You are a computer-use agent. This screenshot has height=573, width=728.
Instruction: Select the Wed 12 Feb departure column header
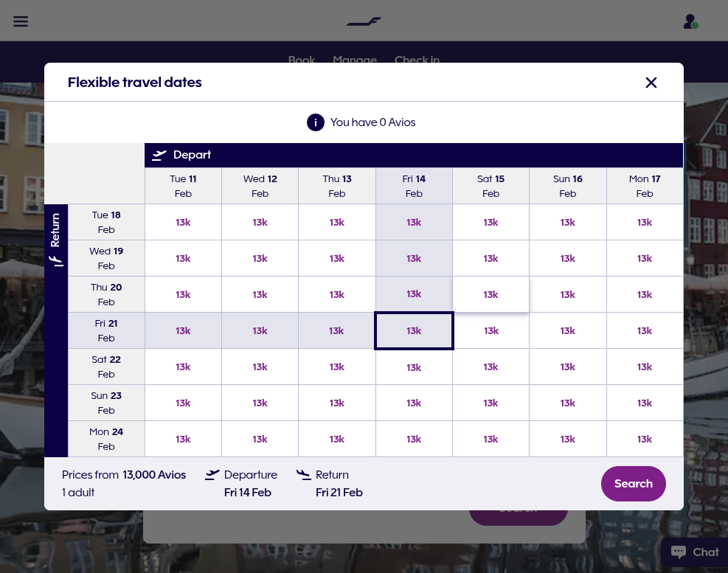260,186
